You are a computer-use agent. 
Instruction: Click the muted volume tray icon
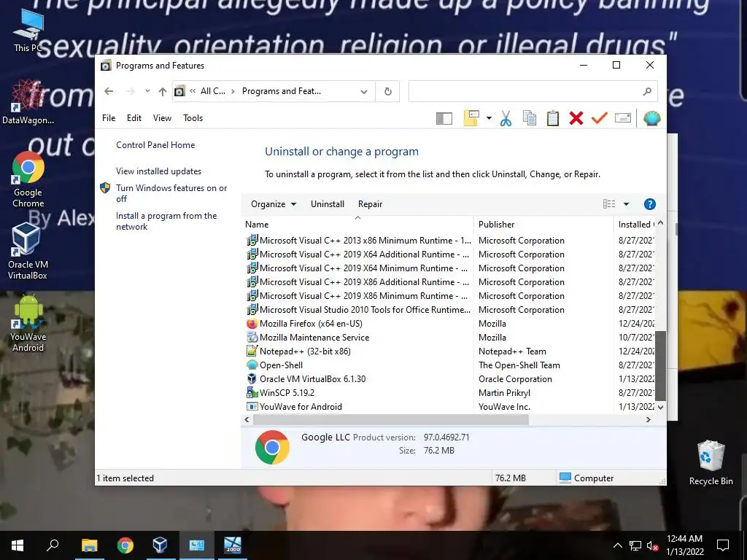pos(652,545)
